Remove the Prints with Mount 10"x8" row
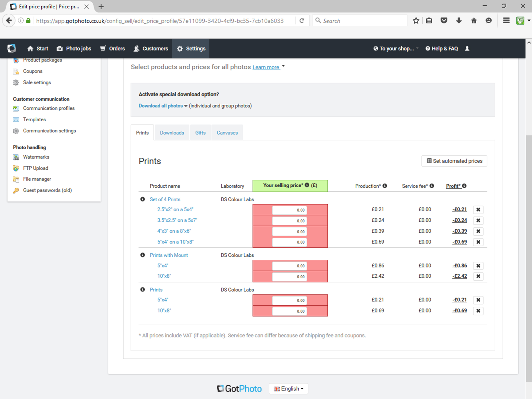This screenshot has height=399, width=532. coord(478,276)
